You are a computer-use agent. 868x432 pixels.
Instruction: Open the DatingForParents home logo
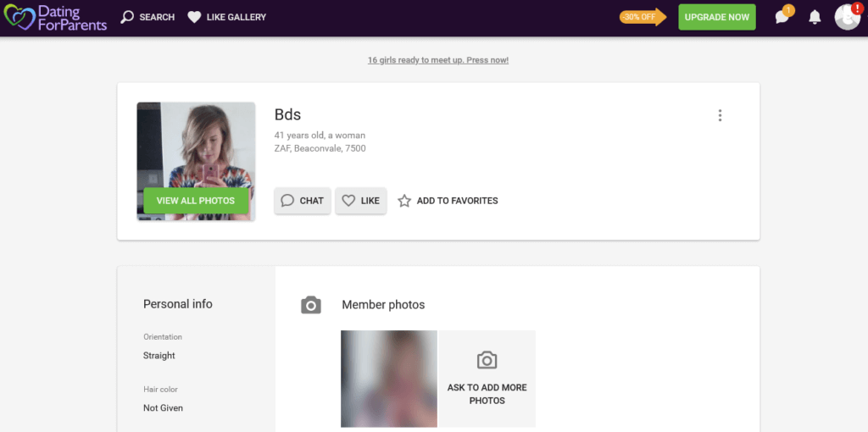[x=55, y=17]
